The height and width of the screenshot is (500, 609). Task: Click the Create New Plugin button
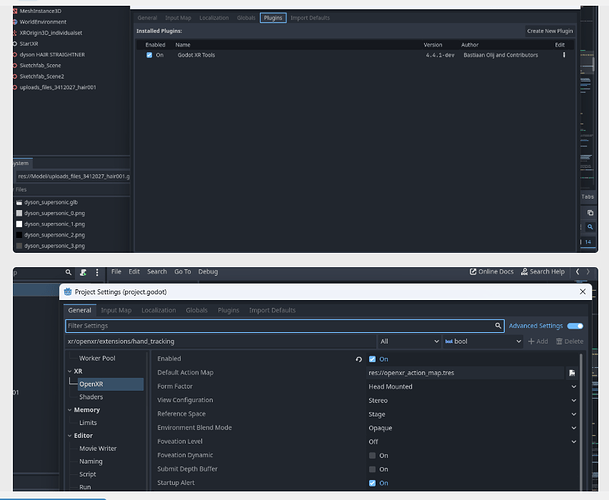pyautogui.click(x=549, y=31)
